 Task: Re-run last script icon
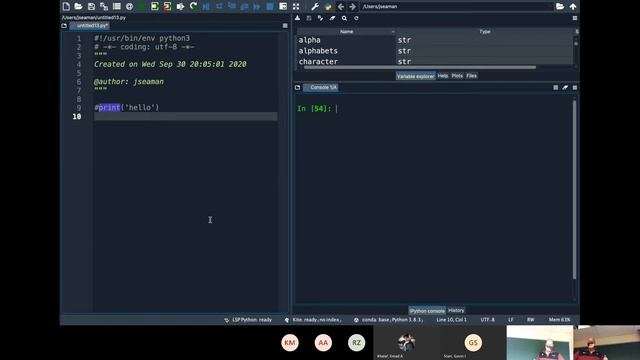(x=193, y=6)
